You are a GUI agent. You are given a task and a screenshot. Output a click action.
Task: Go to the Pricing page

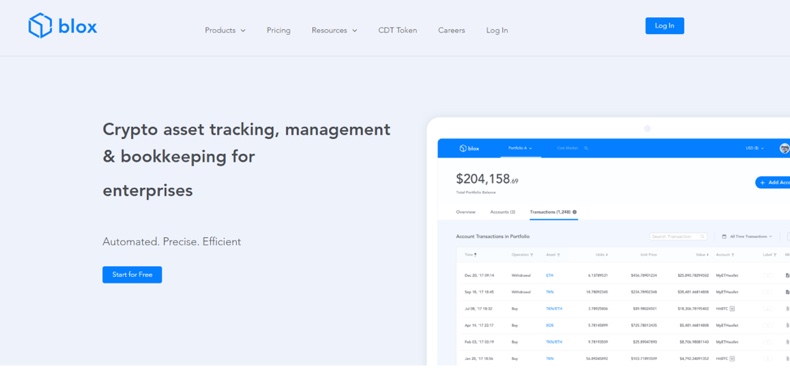click(279, 30)
